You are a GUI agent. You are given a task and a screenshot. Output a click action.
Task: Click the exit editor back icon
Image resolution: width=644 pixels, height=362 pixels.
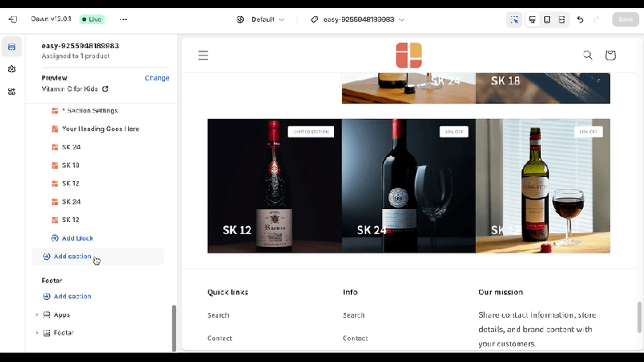[x=13, y=19]
